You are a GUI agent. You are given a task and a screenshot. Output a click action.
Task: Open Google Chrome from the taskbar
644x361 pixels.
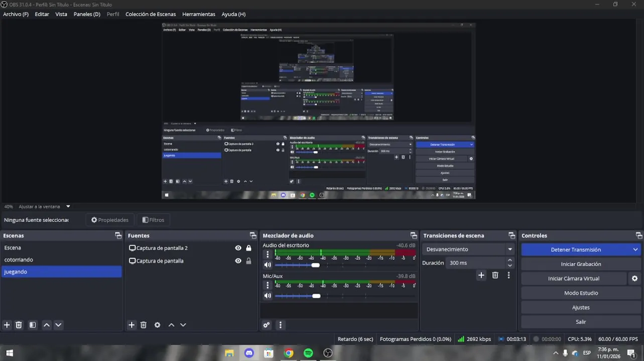289,353
